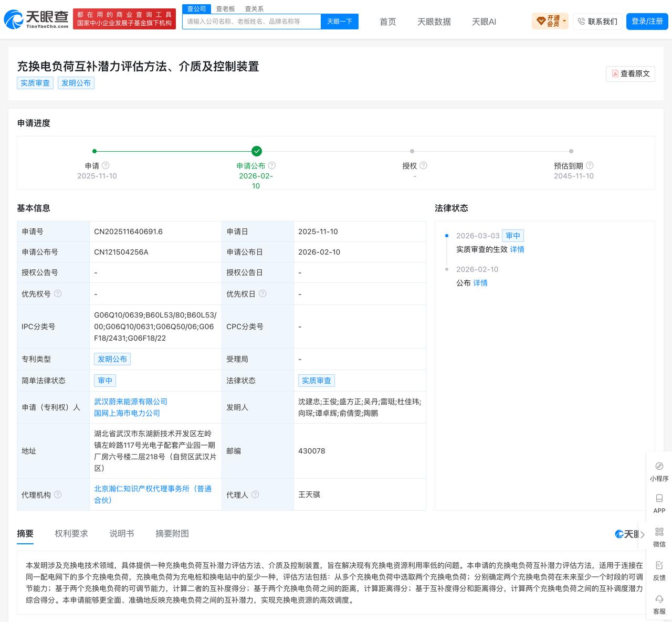The height and width of the screenshot is (622, 672).
Task: Click help icon beside 代理机构
Action: pos(58,494)
